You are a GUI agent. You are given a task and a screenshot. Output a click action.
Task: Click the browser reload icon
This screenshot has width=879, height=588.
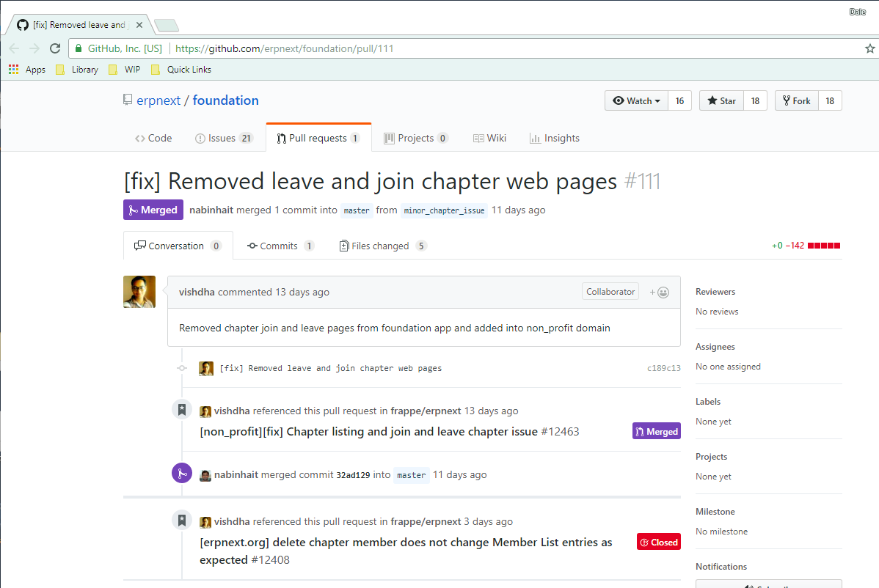tap(55, 48)
